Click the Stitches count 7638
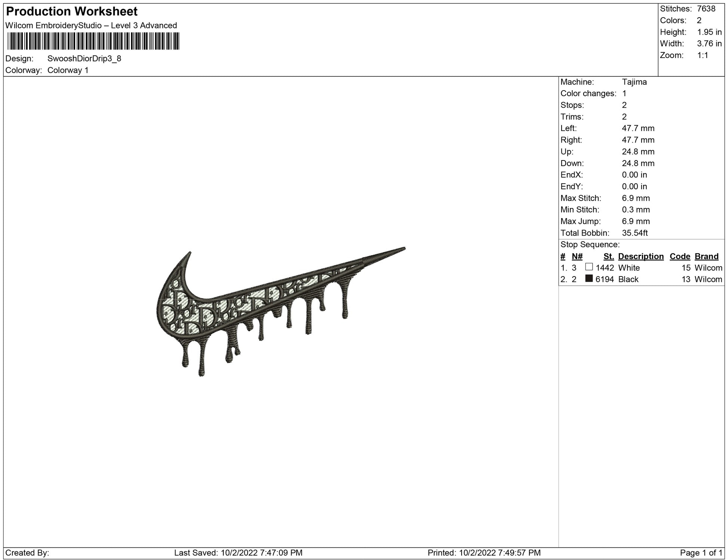The image size is (728, 560). tap(706, 9)
